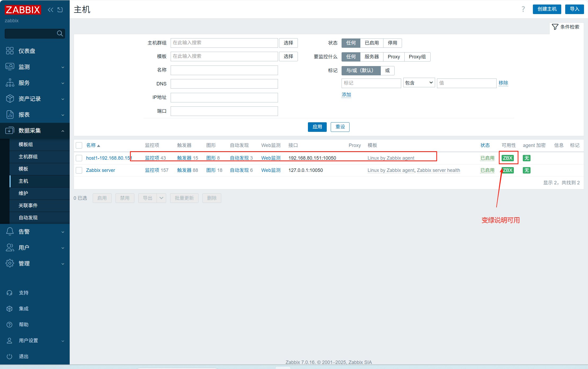Tick the checkbox for the Zabbix server row
The height and width of the screenshot is (369, 588).
[79, 170]
